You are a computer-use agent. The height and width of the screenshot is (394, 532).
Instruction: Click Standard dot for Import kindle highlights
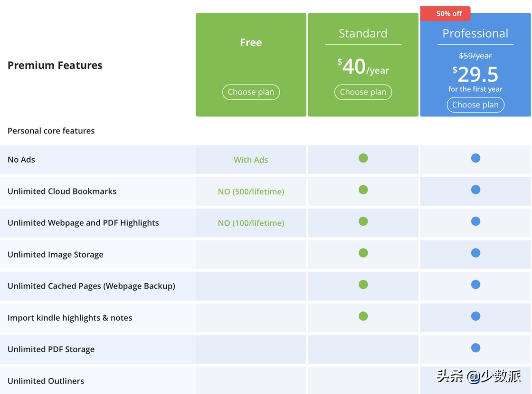tap(363, 317)
